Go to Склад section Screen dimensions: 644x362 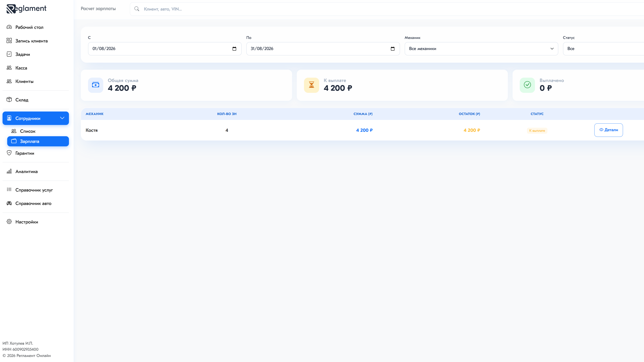36,100
